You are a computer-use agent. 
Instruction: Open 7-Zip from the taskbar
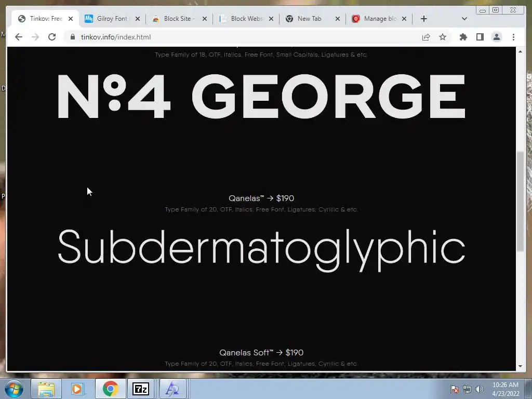141,389
